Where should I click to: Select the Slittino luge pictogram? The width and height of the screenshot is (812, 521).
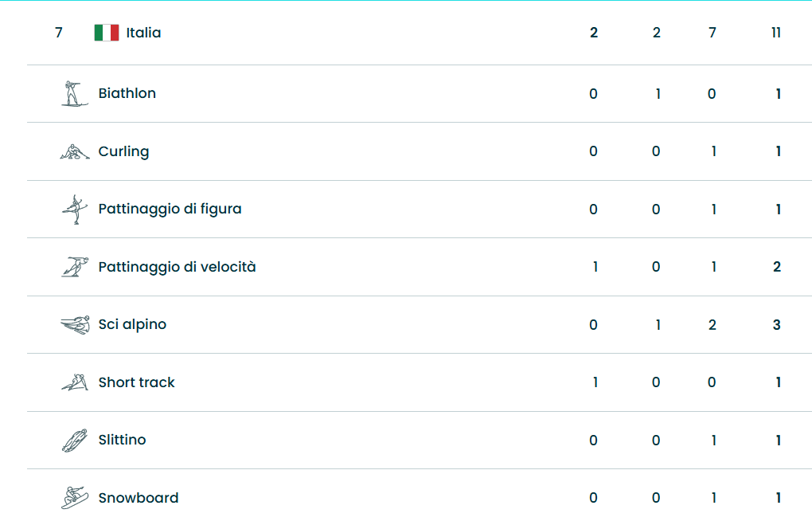click(x=74, y=440)
